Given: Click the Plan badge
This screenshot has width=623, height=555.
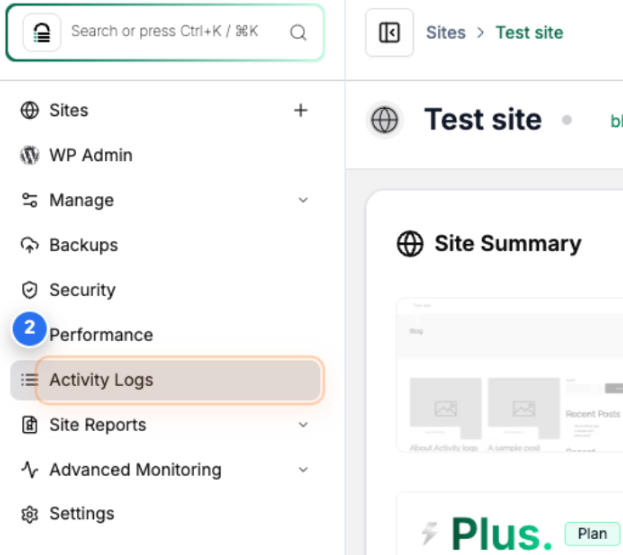Looking at the screenshot, I should pos(592,534).
